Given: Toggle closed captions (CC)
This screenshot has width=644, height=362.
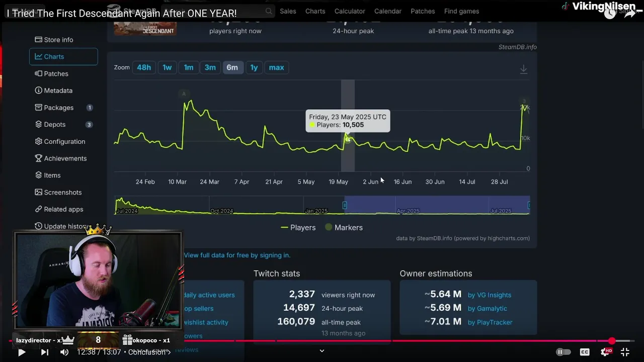Looking at the screenshot, I should point(585,352).
